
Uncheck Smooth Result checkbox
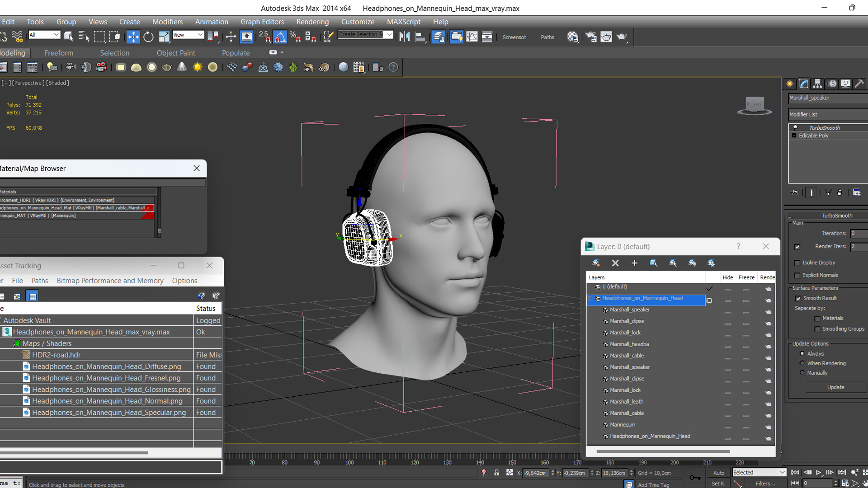(x=798, y=298)
